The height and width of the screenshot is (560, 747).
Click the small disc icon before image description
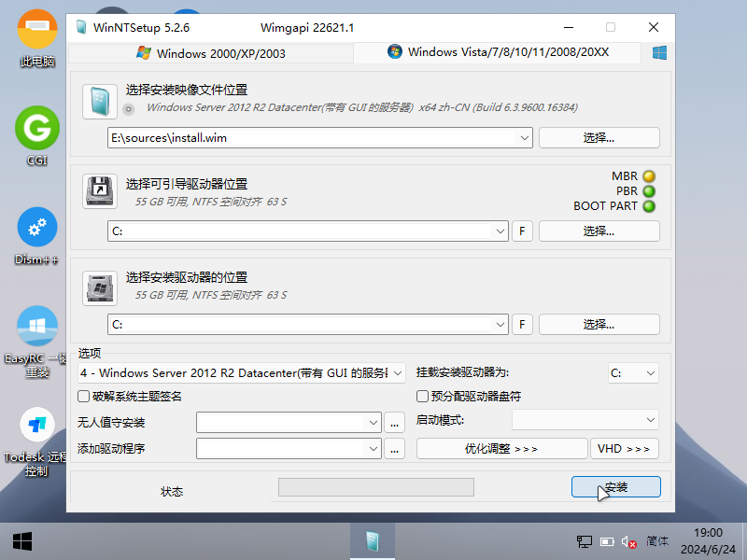(x=128, y=109)
